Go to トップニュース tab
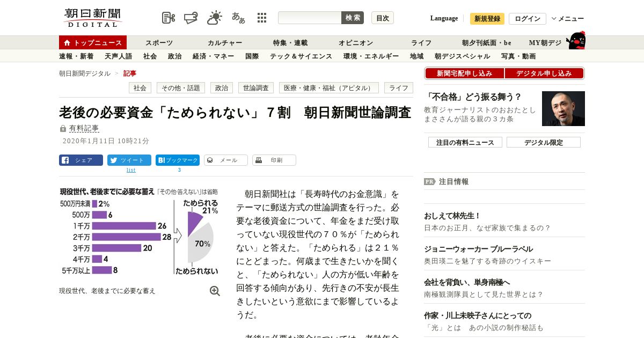 93,42
